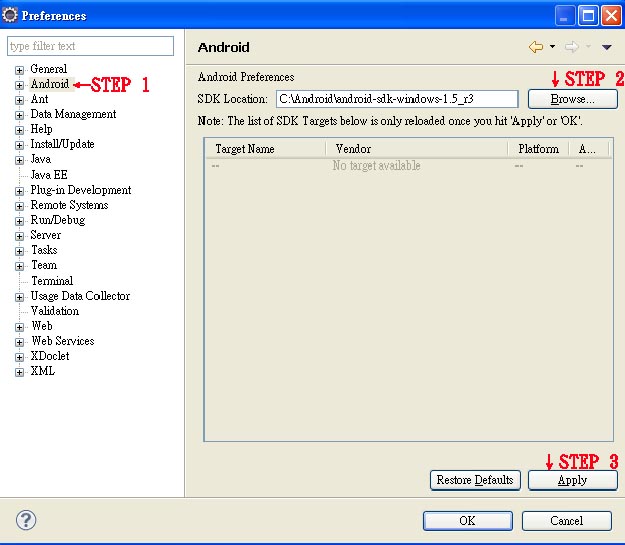Expand the XML tree node
This screenshot has height=545, width=625.
[x=19, y=372]
